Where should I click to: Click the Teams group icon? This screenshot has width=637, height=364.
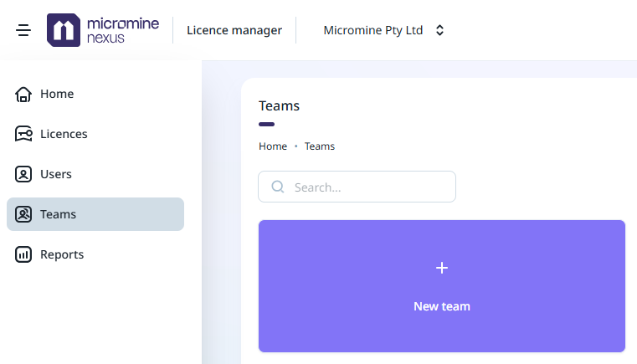[x=23, y=214]
